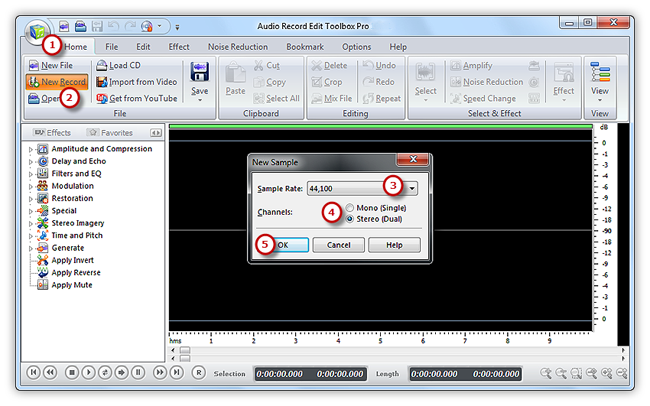Click the application orb logo button
Viewport: 650px width, 406px height.
tap(37, 32)
